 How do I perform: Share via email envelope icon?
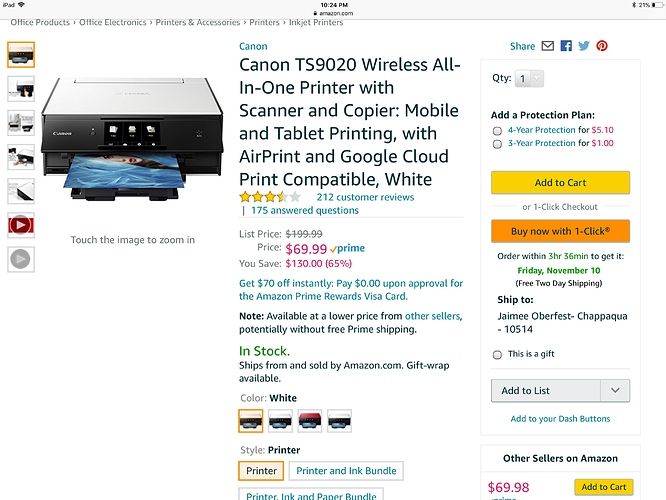point(548,46)
